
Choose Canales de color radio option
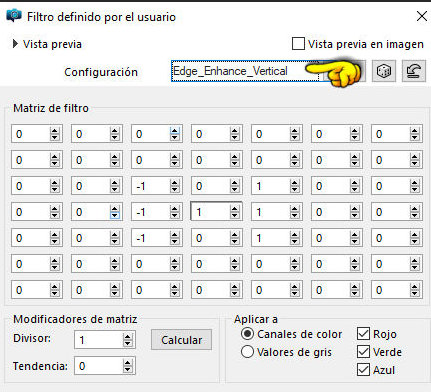[247, 334]
